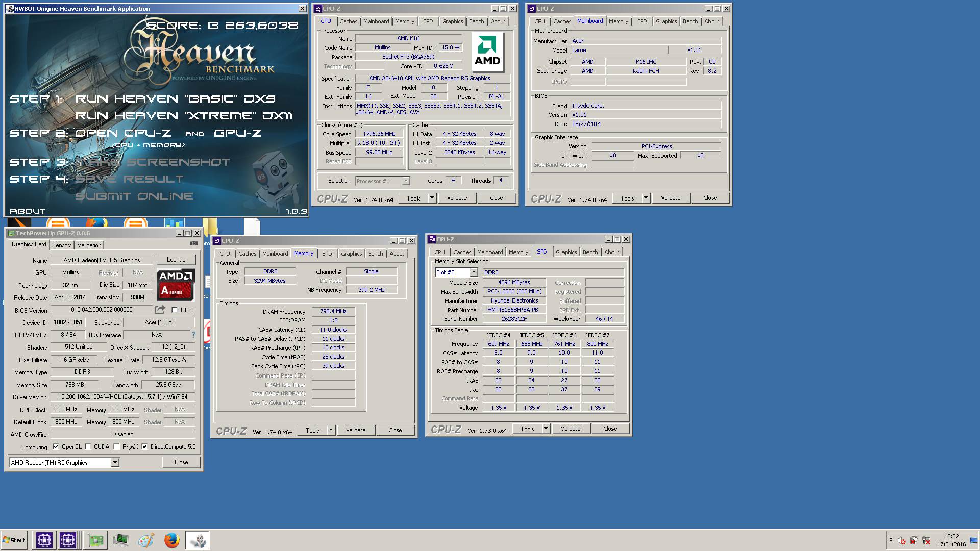Screen dimensions: 980x551
Task: Click the Start button
Action: (x=14, y=540)
